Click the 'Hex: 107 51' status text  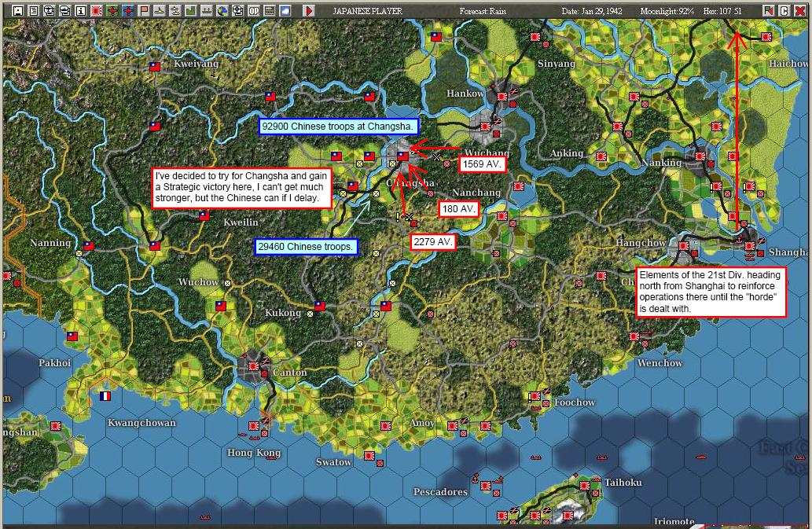click(722, 11)
